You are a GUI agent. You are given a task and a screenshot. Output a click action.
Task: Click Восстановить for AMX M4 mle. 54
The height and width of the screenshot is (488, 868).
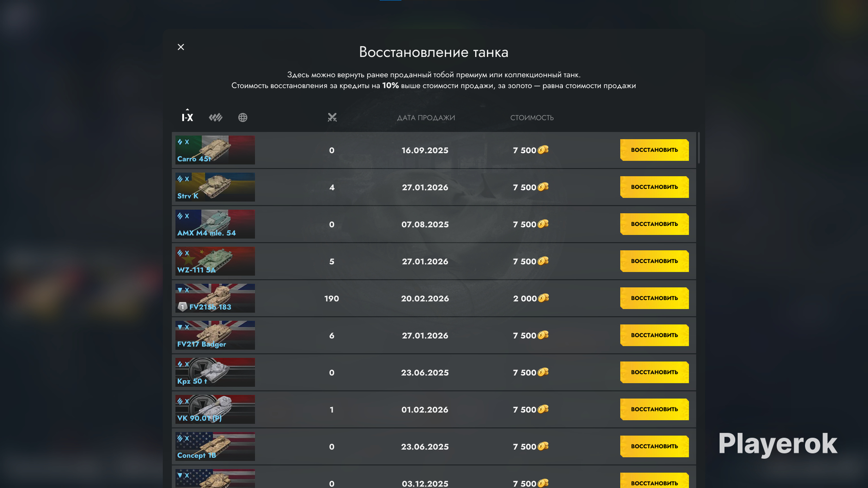tap(654, 224)
